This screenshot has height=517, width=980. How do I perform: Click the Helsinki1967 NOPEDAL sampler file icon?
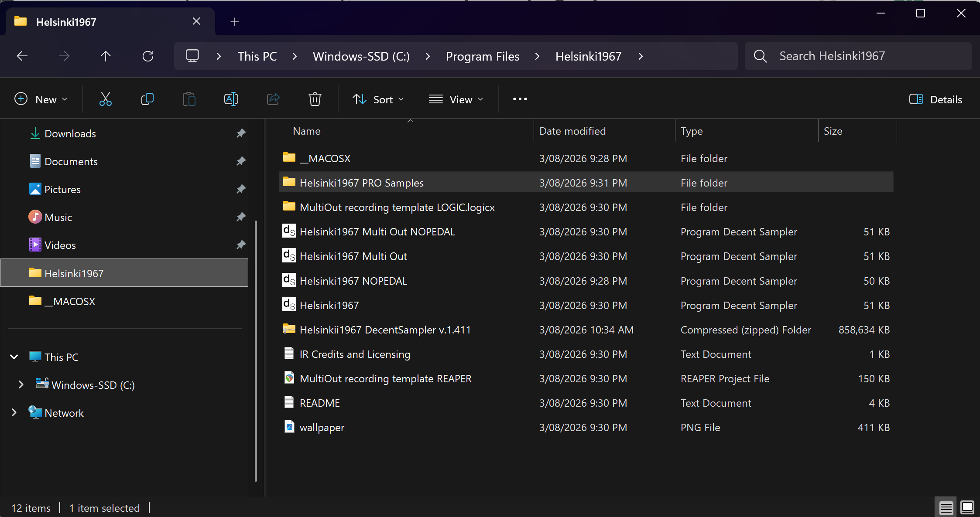(289, 280)
